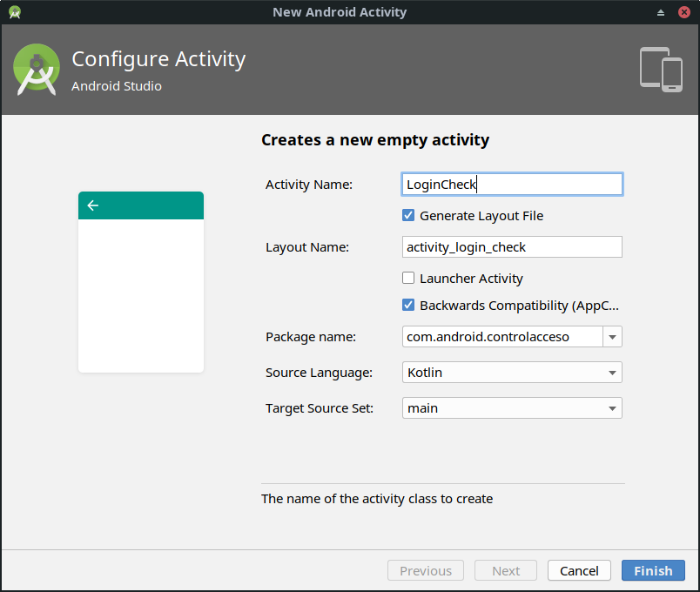The image size is (700, 592).
Task: Click the Package name text field
Action: click(x=501, y=337)
